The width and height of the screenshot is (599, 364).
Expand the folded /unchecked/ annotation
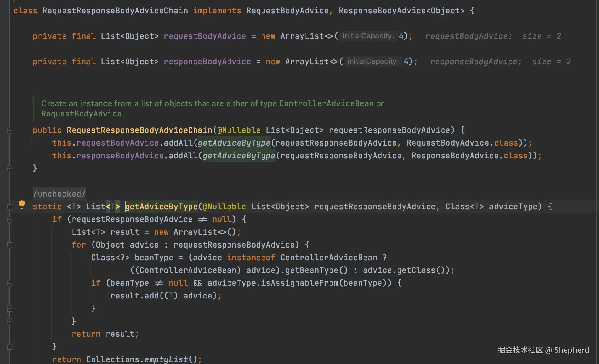click(x=59, y=194)
